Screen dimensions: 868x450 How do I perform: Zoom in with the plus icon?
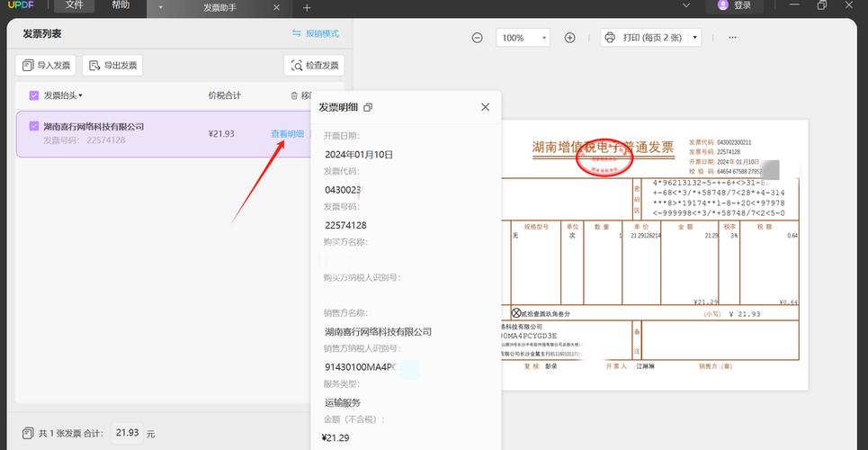[x=569, y=38]
